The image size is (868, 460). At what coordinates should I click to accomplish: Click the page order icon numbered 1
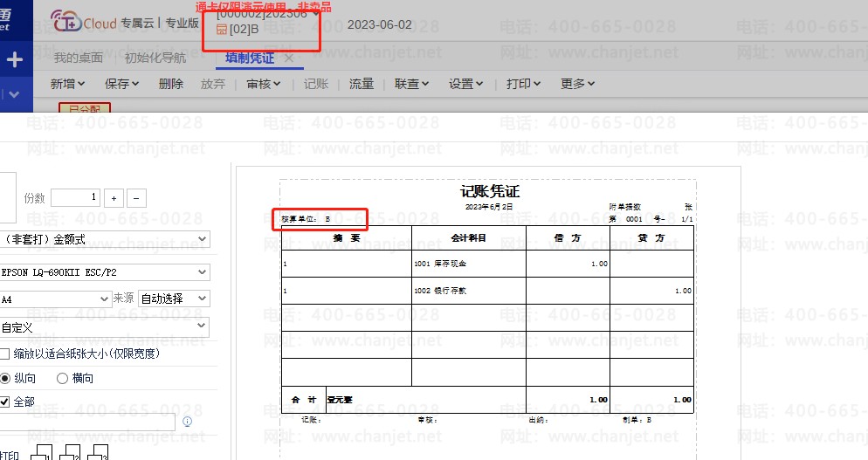tap(42, 452)
